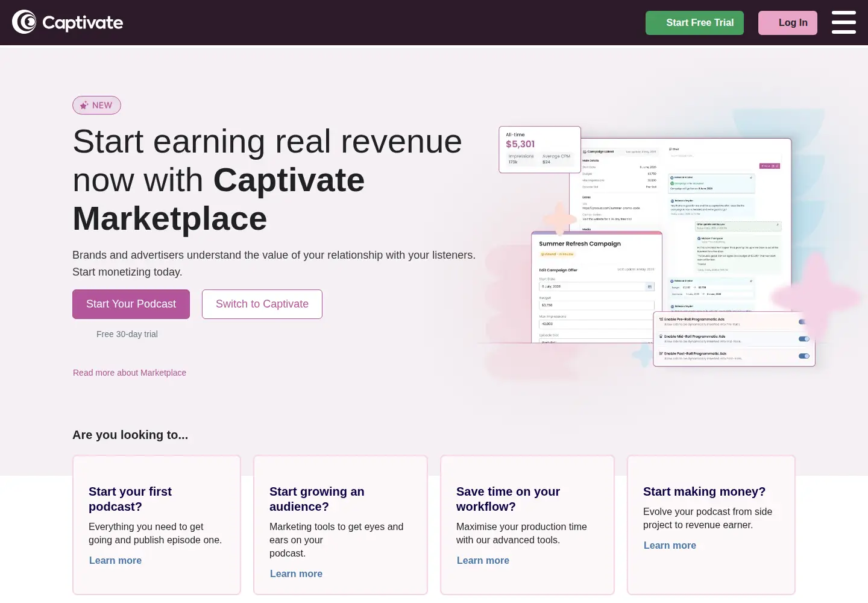Click the "Start growing an audience?" card heading
The image size is (868, 603).
click(x=317, y=499)
